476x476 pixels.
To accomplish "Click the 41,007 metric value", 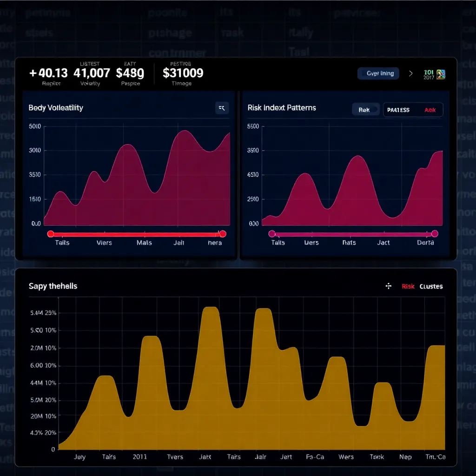I will [92, 73].
